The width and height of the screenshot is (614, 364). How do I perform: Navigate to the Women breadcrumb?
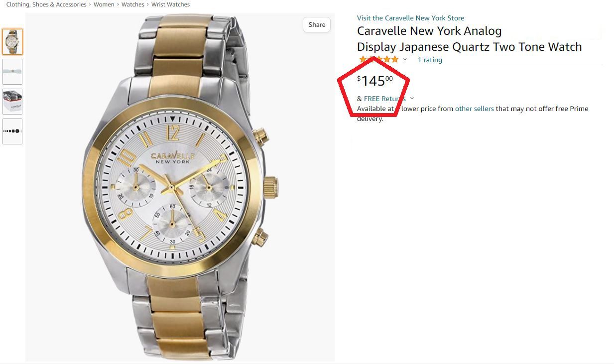104,4
